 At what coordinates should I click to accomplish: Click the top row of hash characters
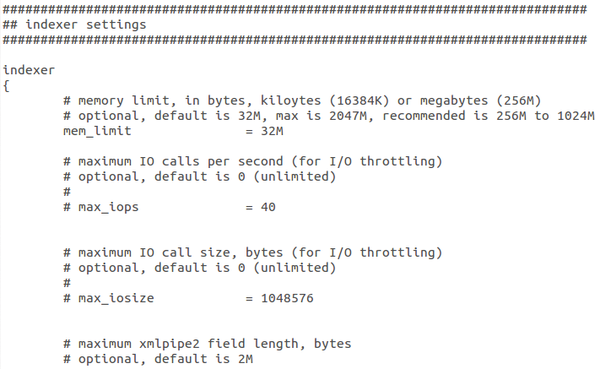pyautogui.click(x=295, y=10)
